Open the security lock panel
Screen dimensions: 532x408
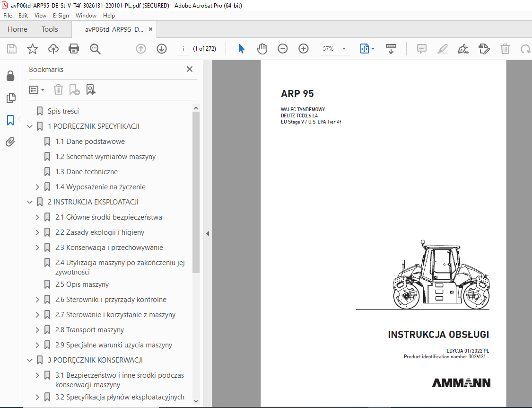10,76
